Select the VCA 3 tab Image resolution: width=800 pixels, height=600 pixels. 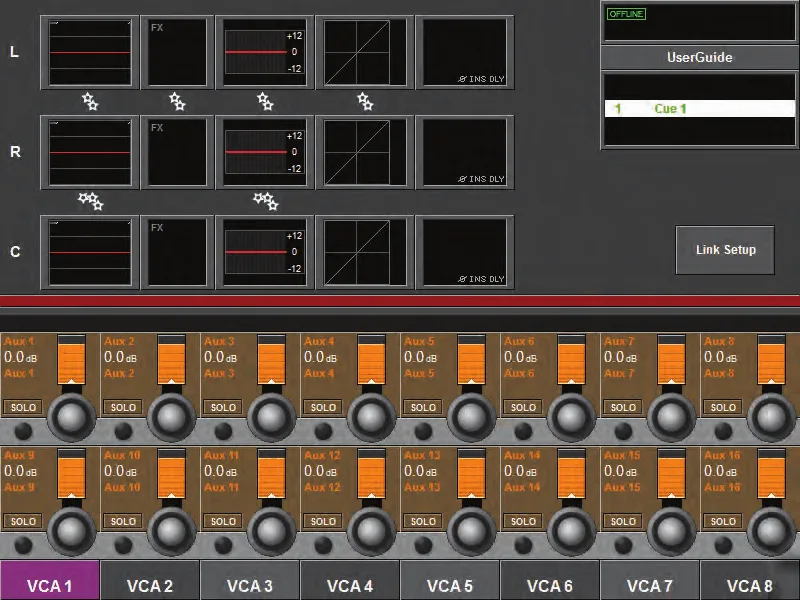pos(249,581)
